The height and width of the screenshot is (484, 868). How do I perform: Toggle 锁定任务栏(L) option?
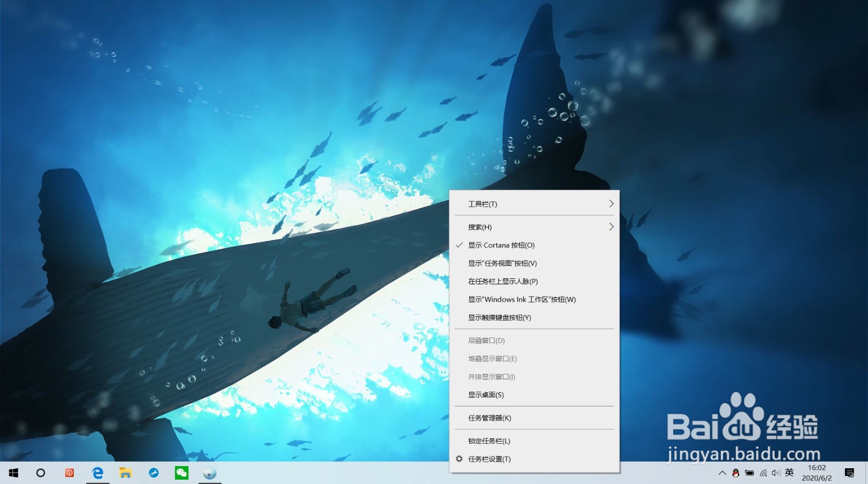tap(534, 441)
